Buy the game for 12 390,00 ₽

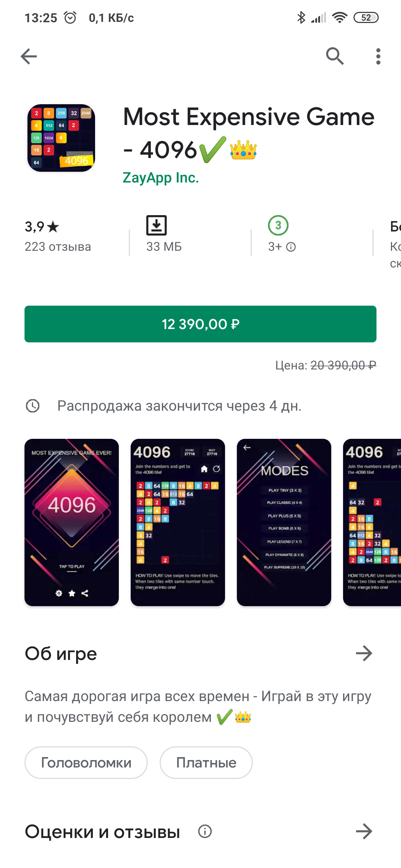[200, 324]
